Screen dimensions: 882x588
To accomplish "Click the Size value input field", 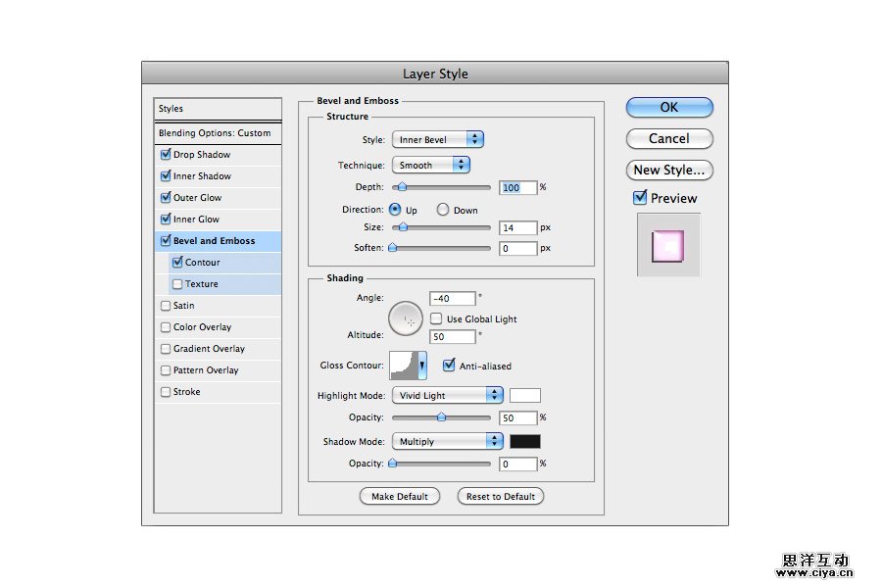I will coord(517,227).
